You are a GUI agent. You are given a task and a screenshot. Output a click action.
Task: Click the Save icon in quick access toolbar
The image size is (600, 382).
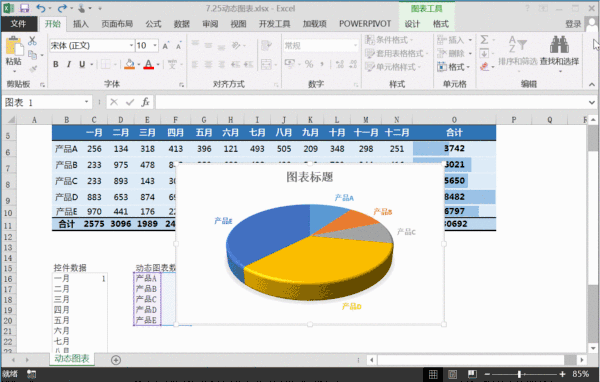[24, 8]
